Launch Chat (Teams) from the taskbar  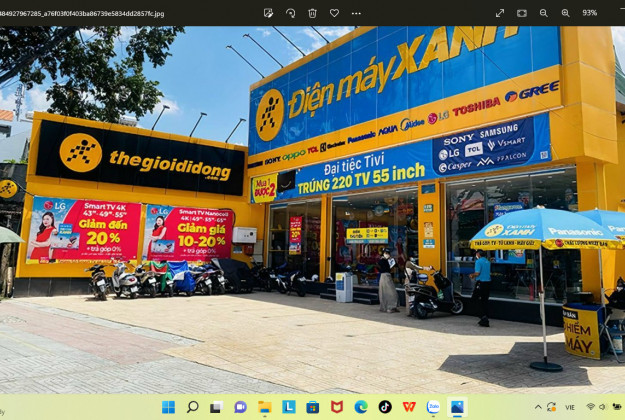(x=240, y=407)
